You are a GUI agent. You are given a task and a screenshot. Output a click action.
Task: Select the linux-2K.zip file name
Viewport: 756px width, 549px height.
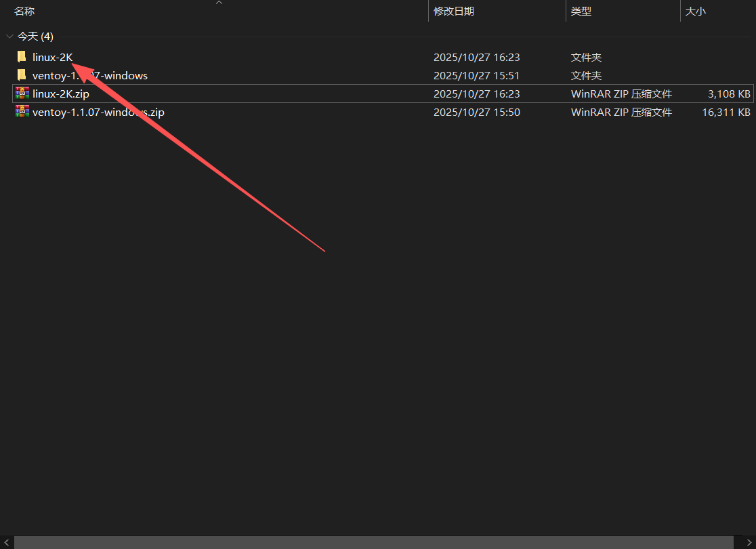(60, 94)
